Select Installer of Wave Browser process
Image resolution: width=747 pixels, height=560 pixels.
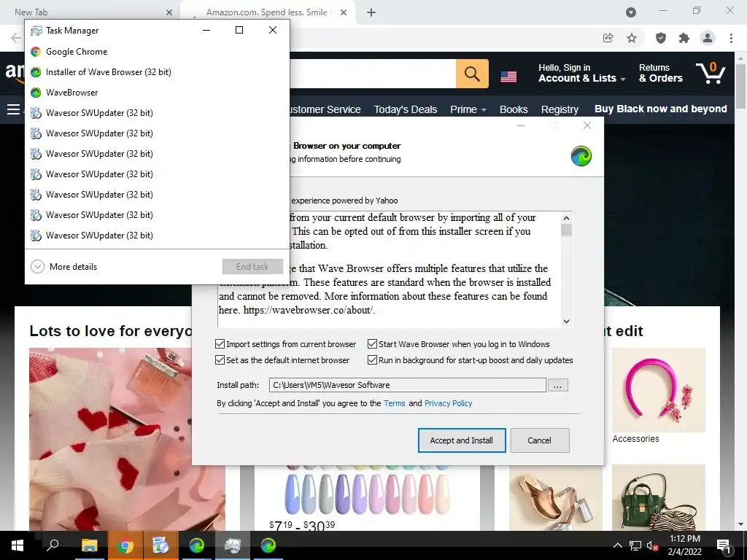pyautogui.click(x=158, y=72)
